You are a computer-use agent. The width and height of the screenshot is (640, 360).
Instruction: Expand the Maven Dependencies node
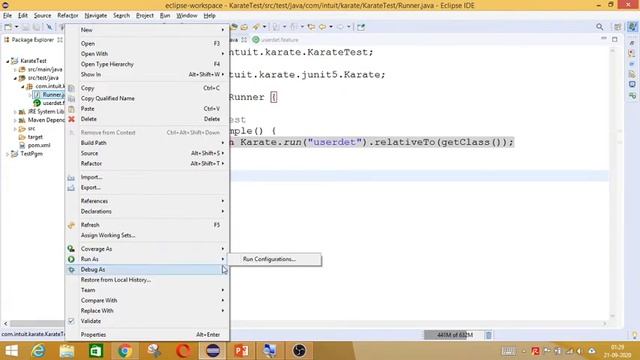(x=15, y=120)
